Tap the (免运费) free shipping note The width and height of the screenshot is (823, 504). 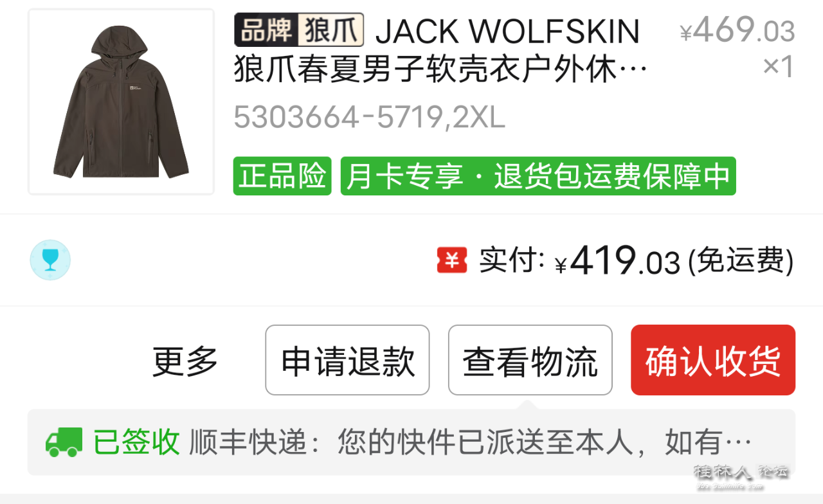click(x=741, y=261)
